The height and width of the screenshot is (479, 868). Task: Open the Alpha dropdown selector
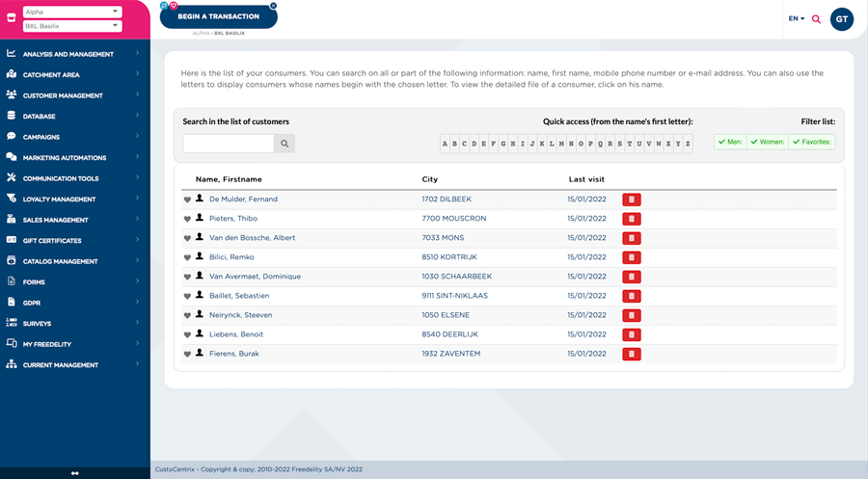(72, 12)
